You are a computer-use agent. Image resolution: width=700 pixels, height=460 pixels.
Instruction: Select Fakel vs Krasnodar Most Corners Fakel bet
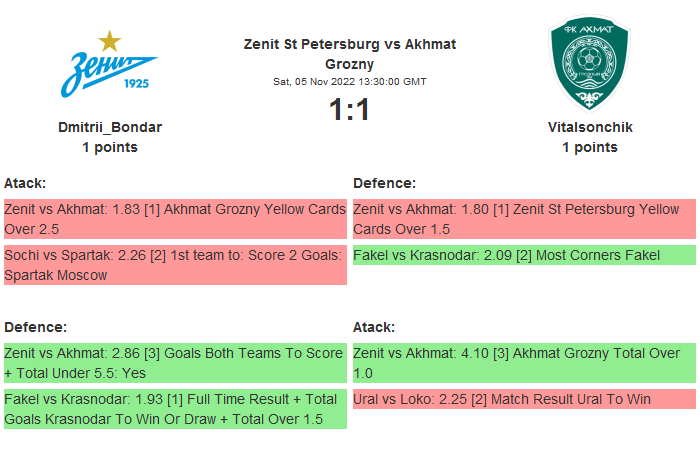click(x=524, y=255)
